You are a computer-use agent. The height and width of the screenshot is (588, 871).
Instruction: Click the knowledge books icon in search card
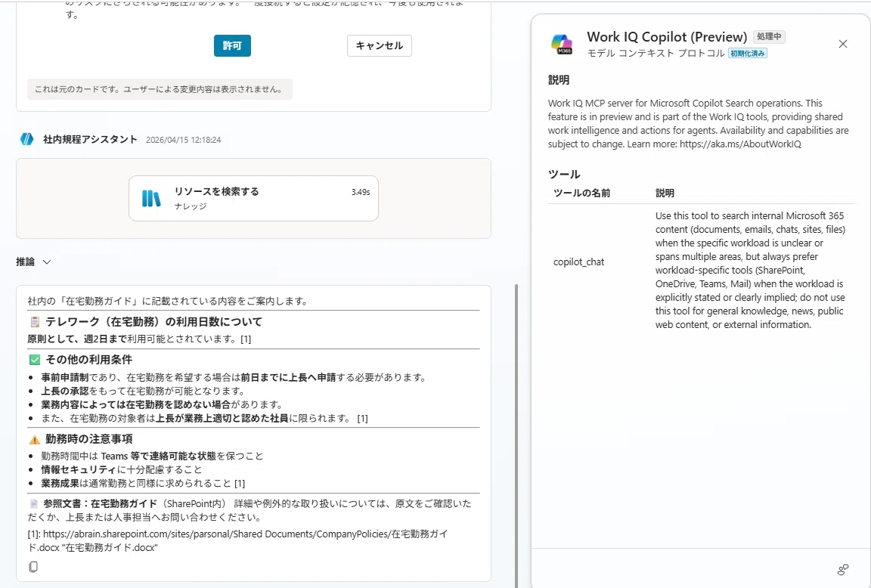(151, 198)
